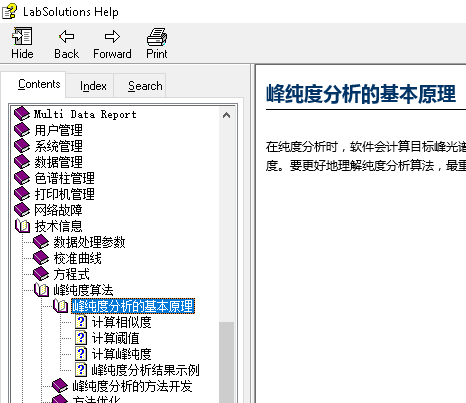
Task: Select the 方程式 tree entry
Action: tap(71, 274)
